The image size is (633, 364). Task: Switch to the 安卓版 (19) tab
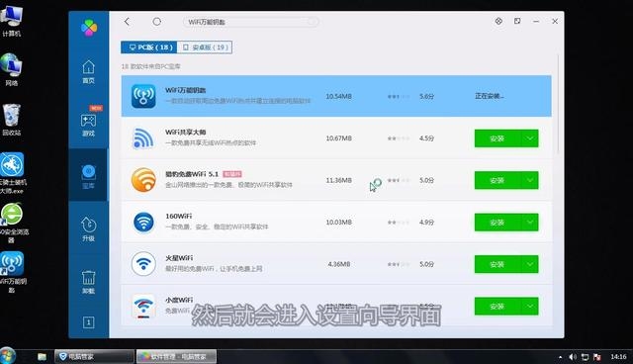click(205, 47)
